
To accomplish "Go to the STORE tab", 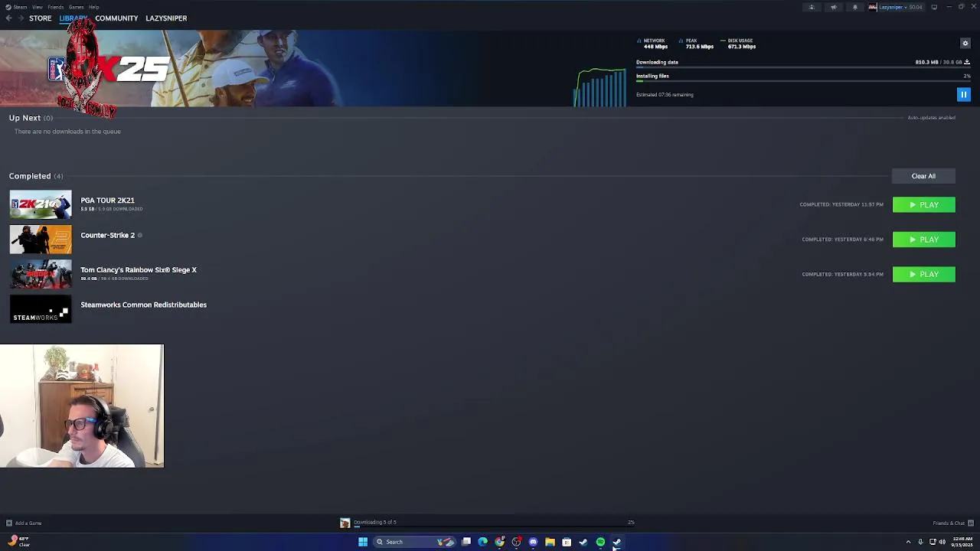I will 41,18.
